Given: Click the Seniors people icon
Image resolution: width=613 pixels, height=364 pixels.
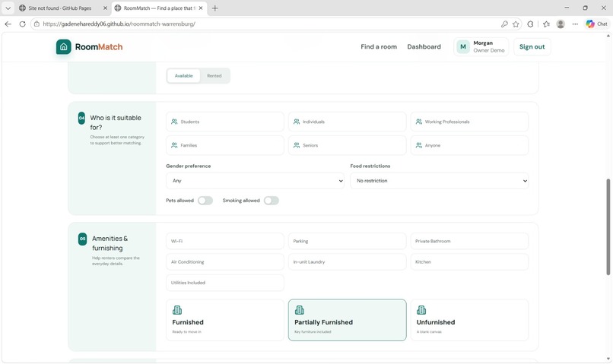Looking at the screenshot, I should 297,145.
